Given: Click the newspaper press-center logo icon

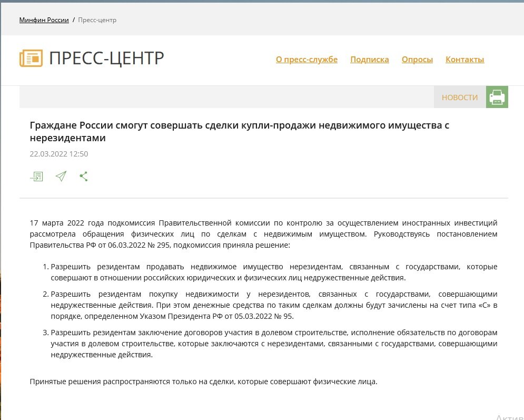Looking at the screenshot, I should 31,58.
